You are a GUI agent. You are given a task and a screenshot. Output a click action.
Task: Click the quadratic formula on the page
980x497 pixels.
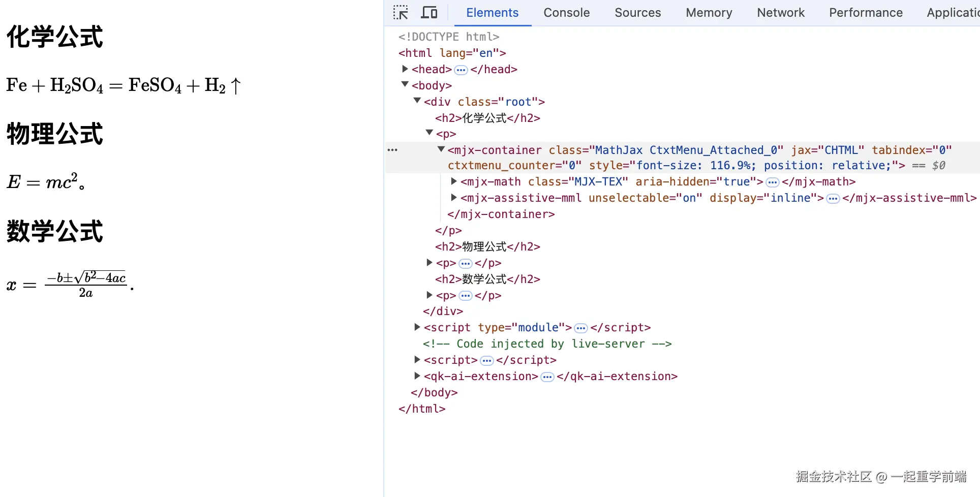(67, 284)
